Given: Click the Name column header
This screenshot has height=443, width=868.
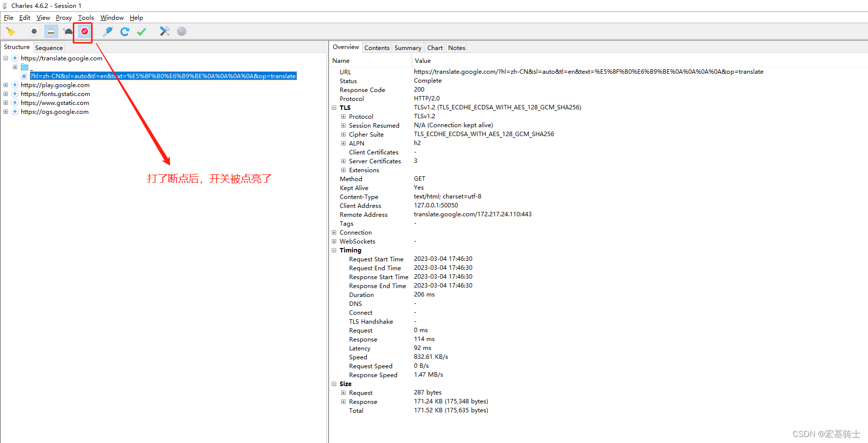Looking at the screenshot, I should pyautogui.click(x=371, y=61).
